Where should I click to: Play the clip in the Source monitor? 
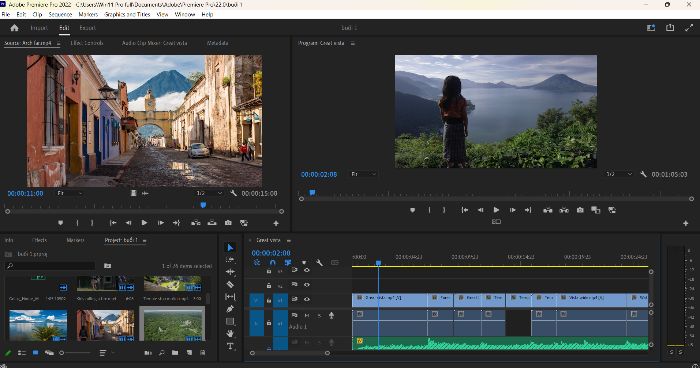point(144,222)
